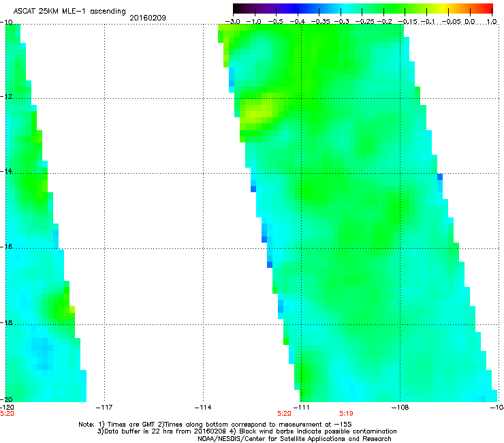Click the red 5:20 time beside -111

click(x=284, y=414)
